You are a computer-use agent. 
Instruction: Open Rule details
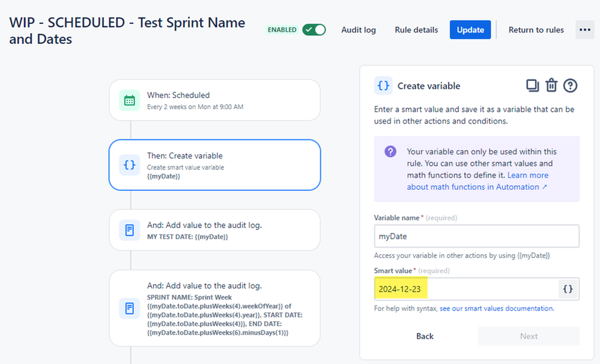416,30
